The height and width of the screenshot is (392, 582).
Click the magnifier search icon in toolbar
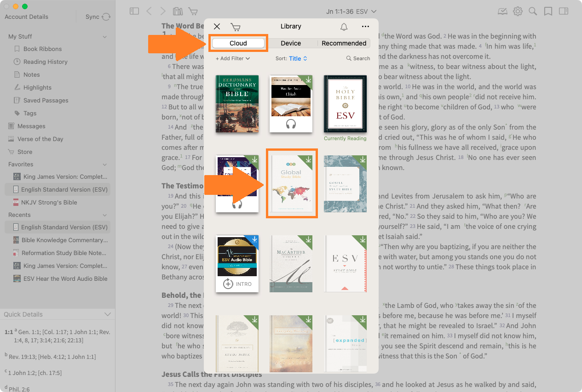[x=533, y=11]
